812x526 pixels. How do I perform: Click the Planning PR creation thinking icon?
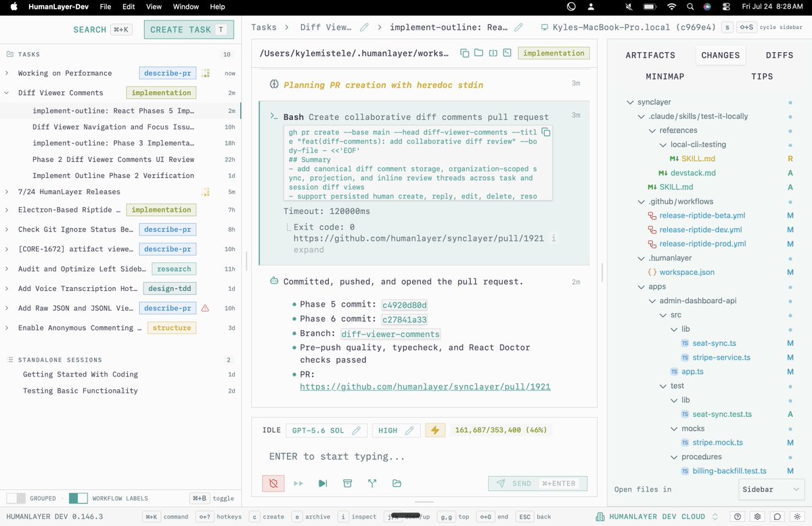tap(274, 85)
